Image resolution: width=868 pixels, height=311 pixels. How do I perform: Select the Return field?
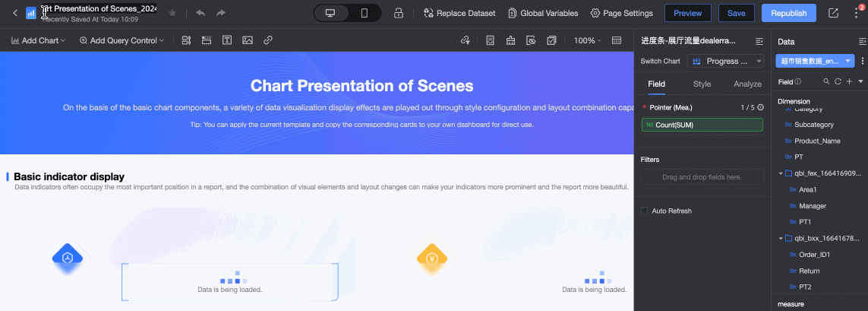click(x=809, y=271)
